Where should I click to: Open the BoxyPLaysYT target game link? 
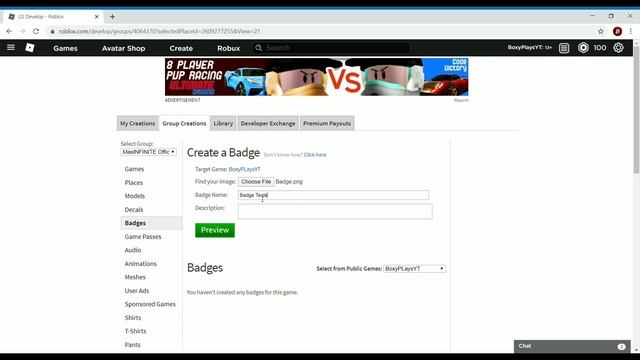coord(244,169)
